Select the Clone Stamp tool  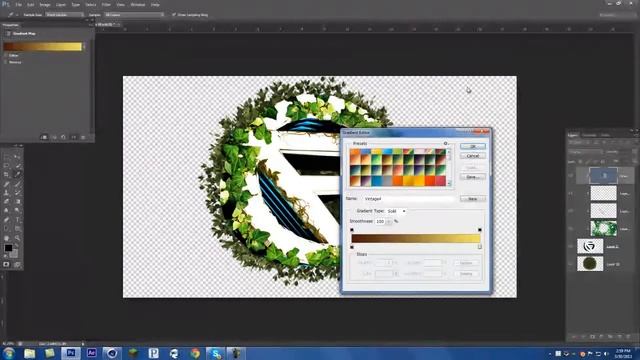click(7, 193)
